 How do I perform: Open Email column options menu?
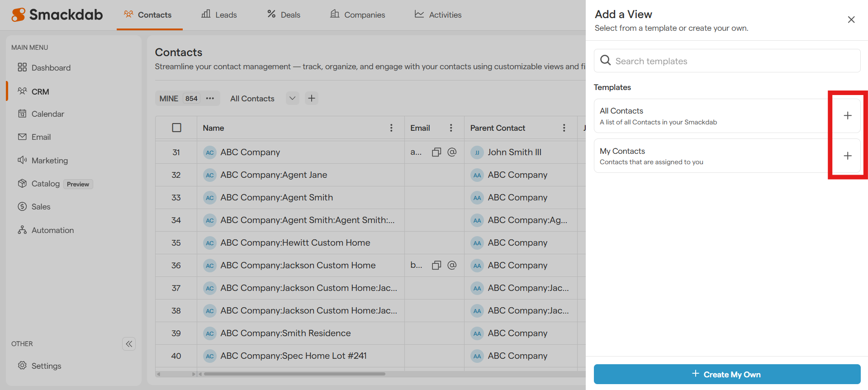pos(451,128)
